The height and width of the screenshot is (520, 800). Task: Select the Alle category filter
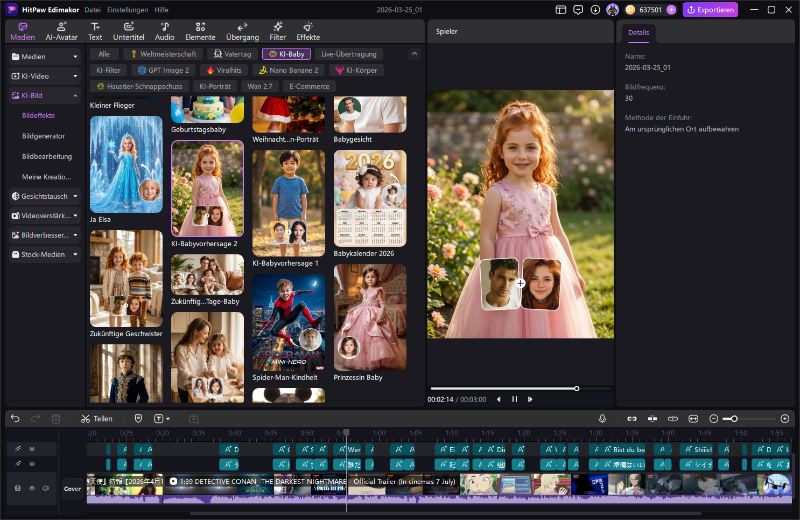coord(104,54)
